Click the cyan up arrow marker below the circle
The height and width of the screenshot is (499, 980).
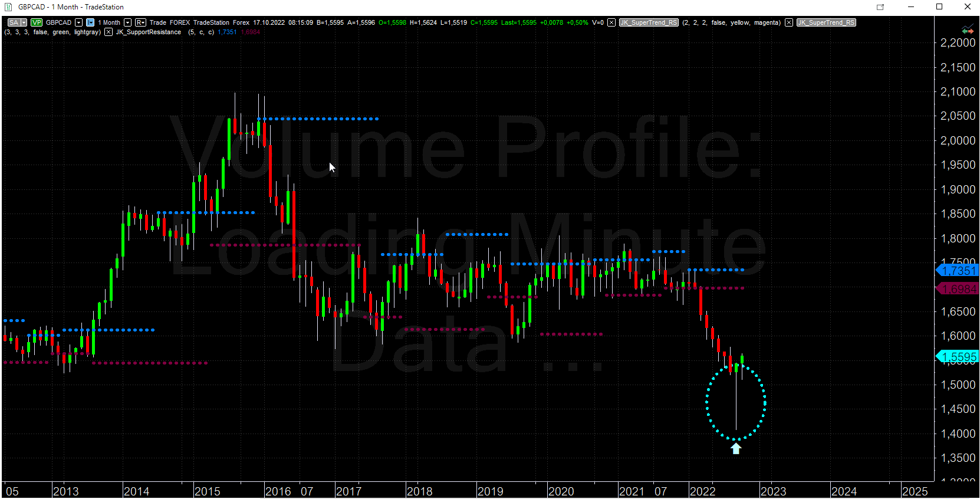[x=736, y=449]
